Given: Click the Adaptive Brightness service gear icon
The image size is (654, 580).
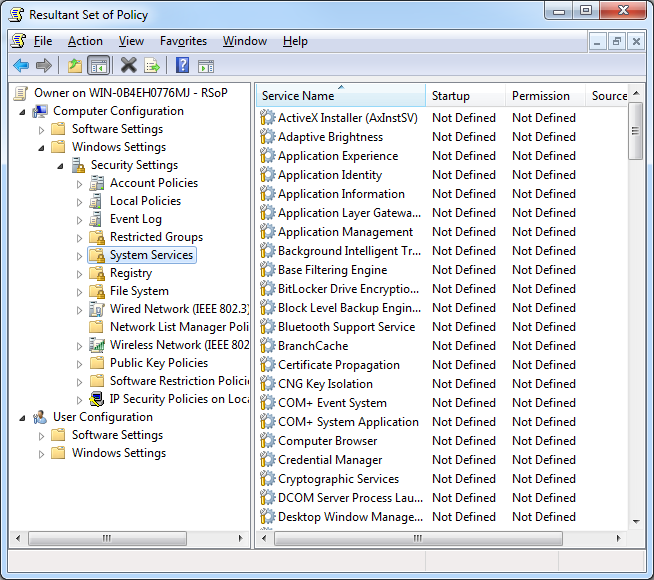Looking at the screenshot, I should (x=267, y=137).
